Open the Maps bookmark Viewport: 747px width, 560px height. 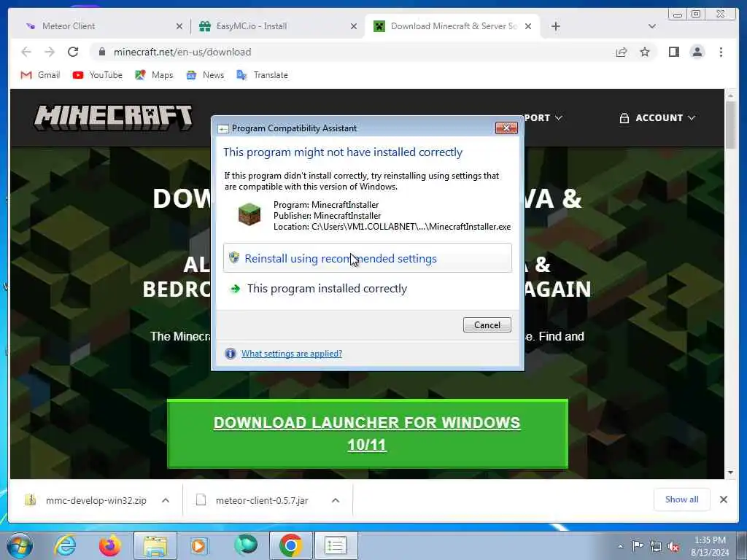154,75
